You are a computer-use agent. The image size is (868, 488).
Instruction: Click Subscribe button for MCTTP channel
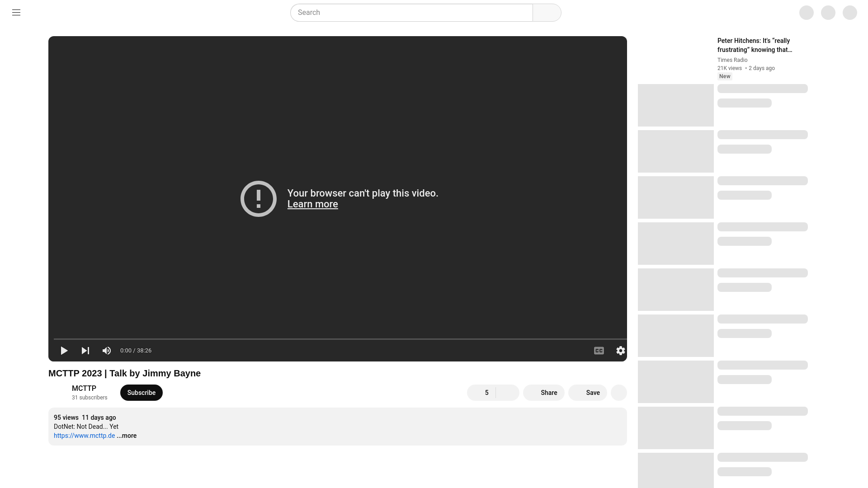pos(142,393)
